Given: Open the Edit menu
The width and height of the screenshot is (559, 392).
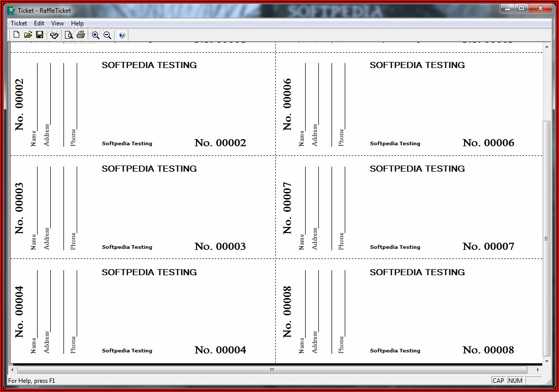Looking at the screenshot, I should [x=39, y=23].
